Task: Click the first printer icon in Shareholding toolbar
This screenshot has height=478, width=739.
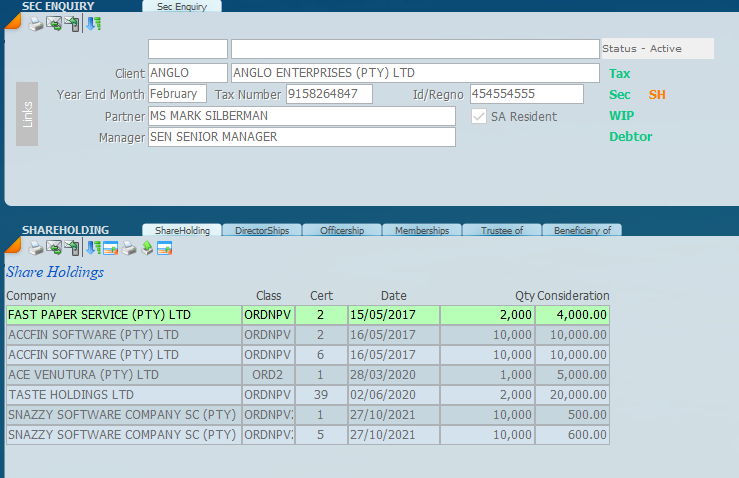Action: tap(35, 248)
